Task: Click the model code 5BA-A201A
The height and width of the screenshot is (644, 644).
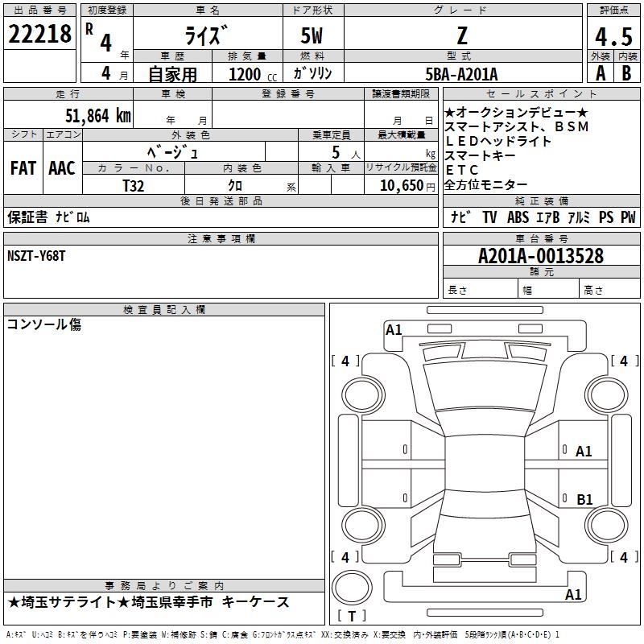Action: [x=461, y=74]
